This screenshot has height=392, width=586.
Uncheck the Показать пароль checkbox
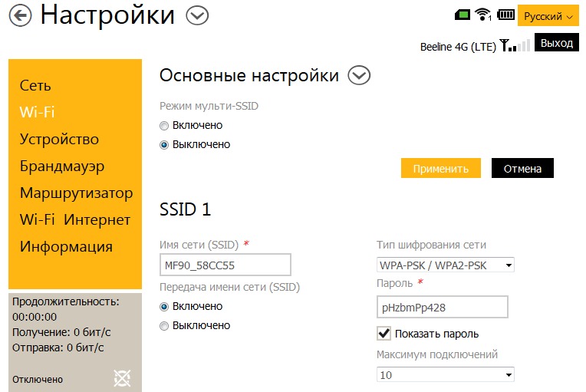coord(384,334)
